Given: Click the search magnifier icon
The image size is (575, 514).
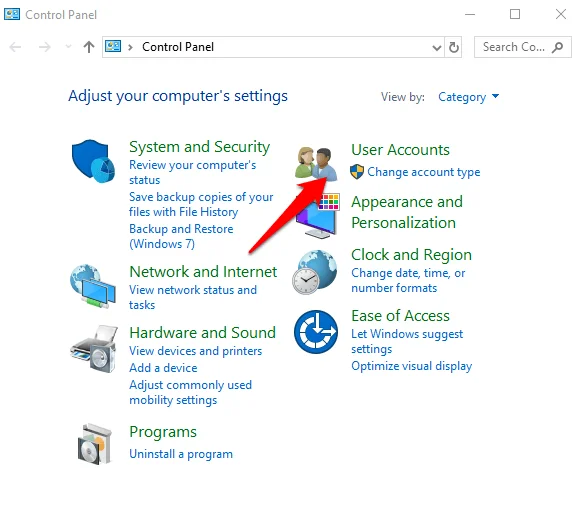Looking at the screenshot, I should [x=557, y=47].
